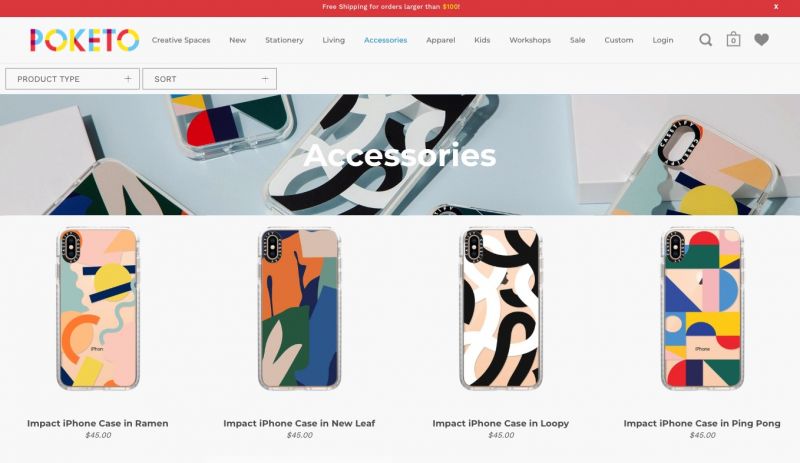Navigate to the Sale page
Screen dimensions: 800x463
click(578, 40)
